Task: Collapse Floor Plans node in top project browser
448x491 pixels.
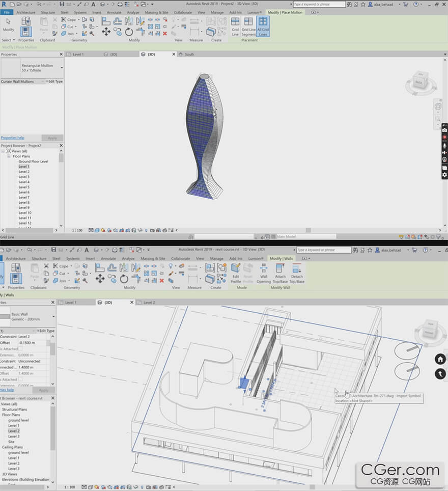Action: point(9,156)
